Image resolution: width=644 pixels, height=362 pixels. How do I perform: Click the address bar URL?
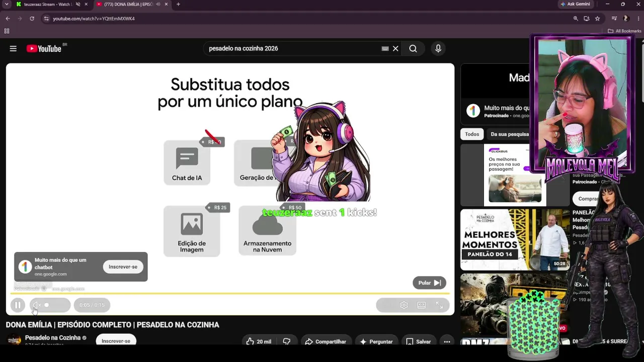pyautogui.click(x=94, y=19)
